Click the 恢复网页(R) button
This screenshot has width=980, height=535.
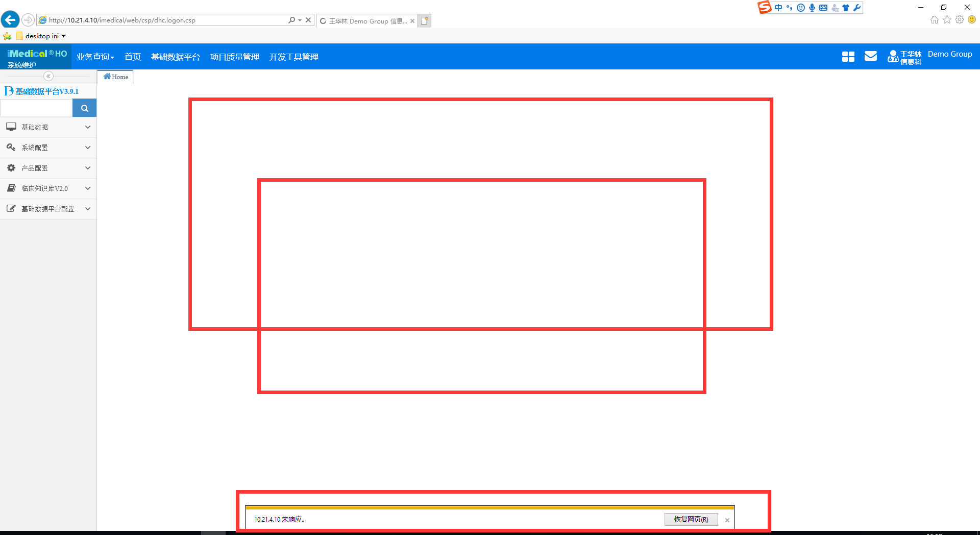(691, 519)
